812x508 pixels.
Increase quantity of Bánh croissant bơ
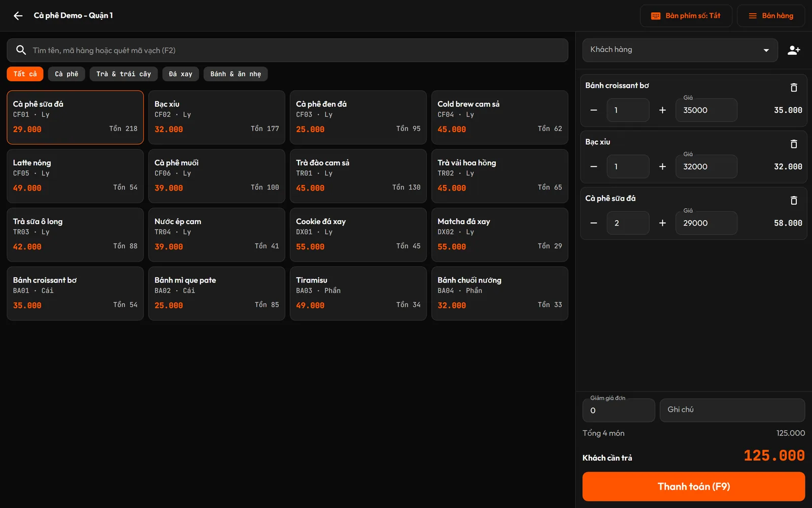tap(662, 110)
